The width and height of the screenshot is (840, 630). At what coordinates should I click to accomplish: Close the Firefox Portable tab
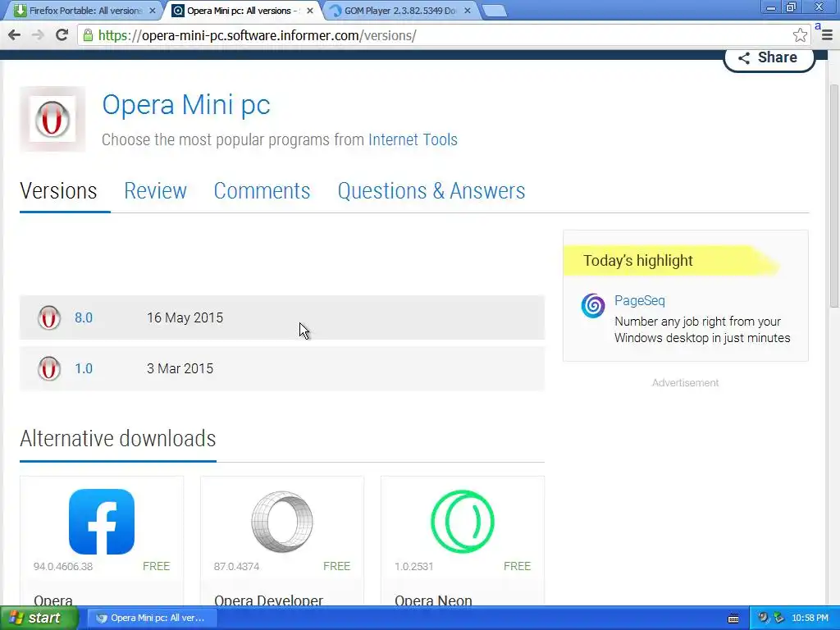pos(152,11)
